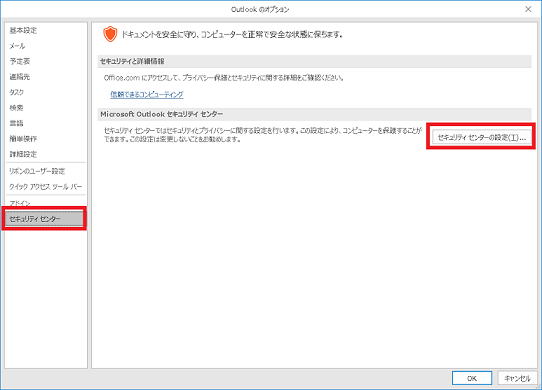Click the セキュリティ センターの設定(T)... button

point(482,137)
